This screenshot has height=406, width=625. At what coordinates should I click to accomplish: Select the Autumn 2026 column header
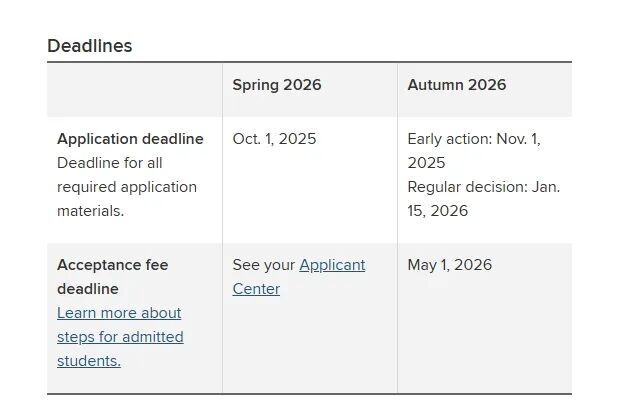tap(457, 85)
